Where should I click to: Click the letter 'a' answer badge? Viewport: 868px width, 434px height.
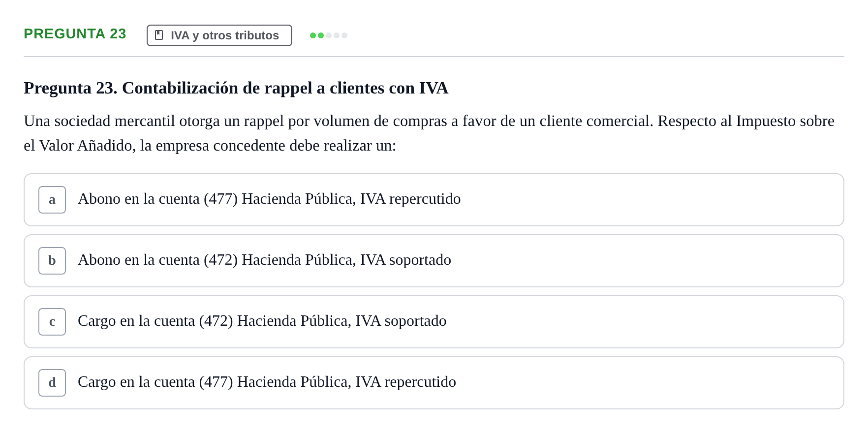pos(52,200)
